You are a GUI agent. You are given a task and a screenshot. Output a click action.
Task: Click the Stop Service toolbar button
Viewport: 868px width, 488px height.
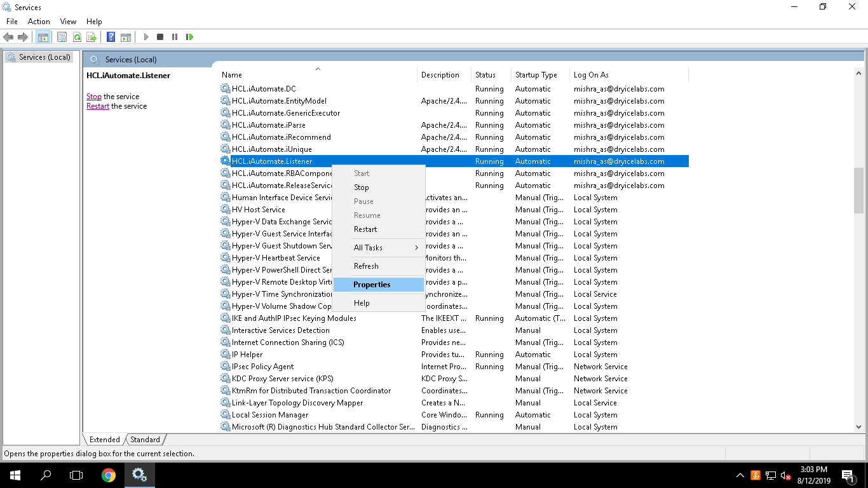[160, 37]
